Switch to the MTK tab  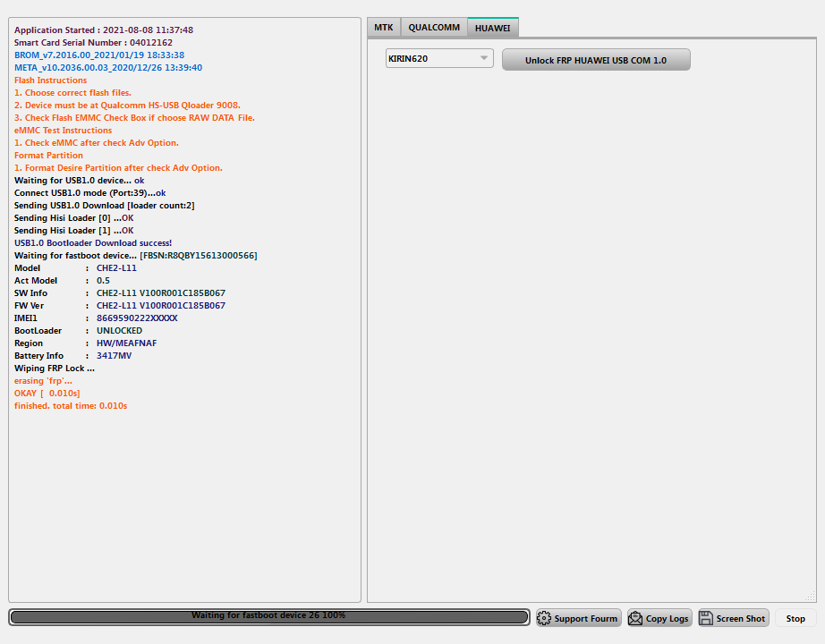[384, 28]
